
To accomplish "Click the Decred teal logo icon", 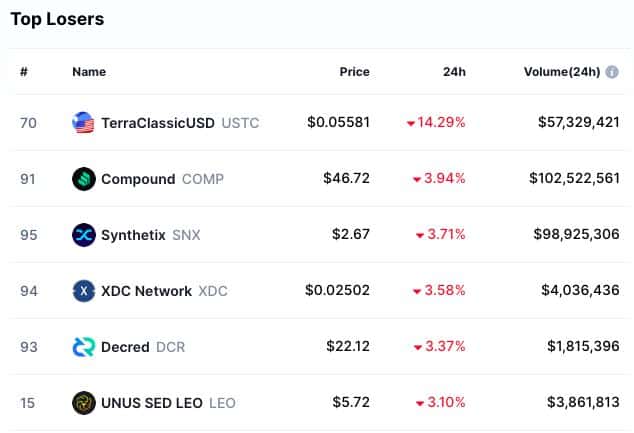I will (x=84, y=347).
